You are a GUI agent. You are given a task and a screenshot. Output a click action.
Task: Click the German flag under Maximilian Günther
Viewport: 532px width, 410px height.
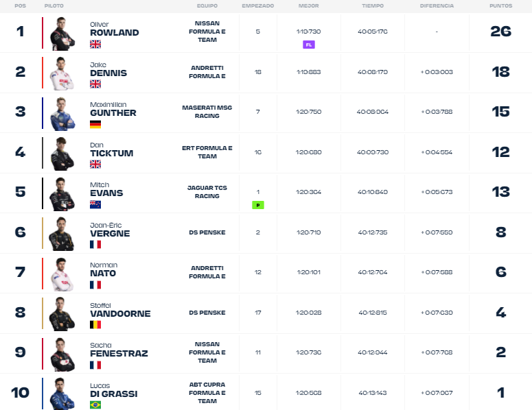pos(95,124)
